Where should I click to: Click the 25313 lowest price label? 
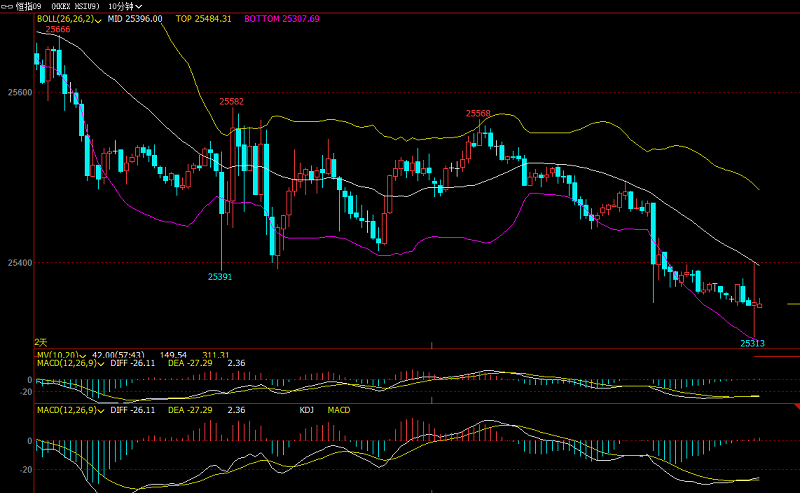click(x=752, y=343)
